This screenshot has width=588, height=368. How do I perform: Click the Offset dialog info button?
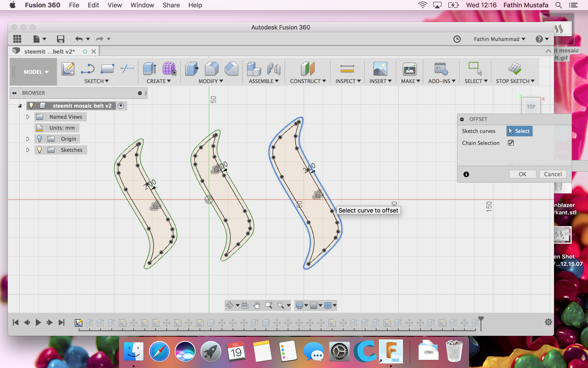[466, 174]
